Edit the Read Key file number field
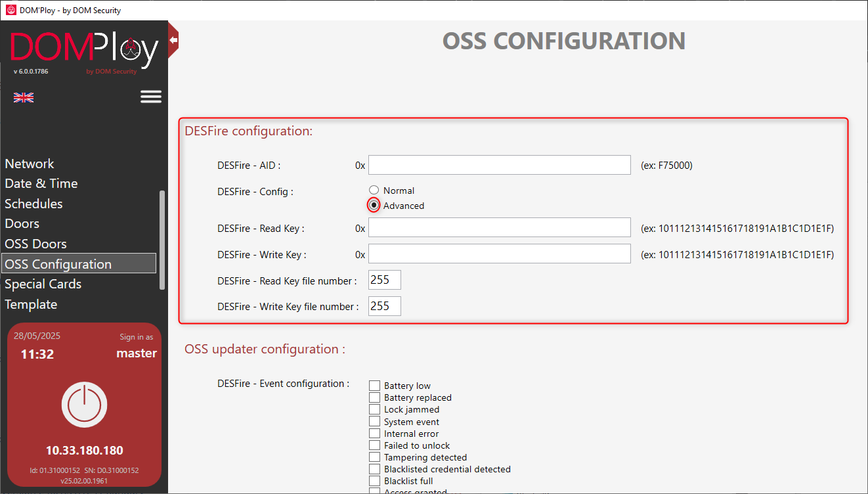The height and width of the screenshot is (494, 868). 385,280
